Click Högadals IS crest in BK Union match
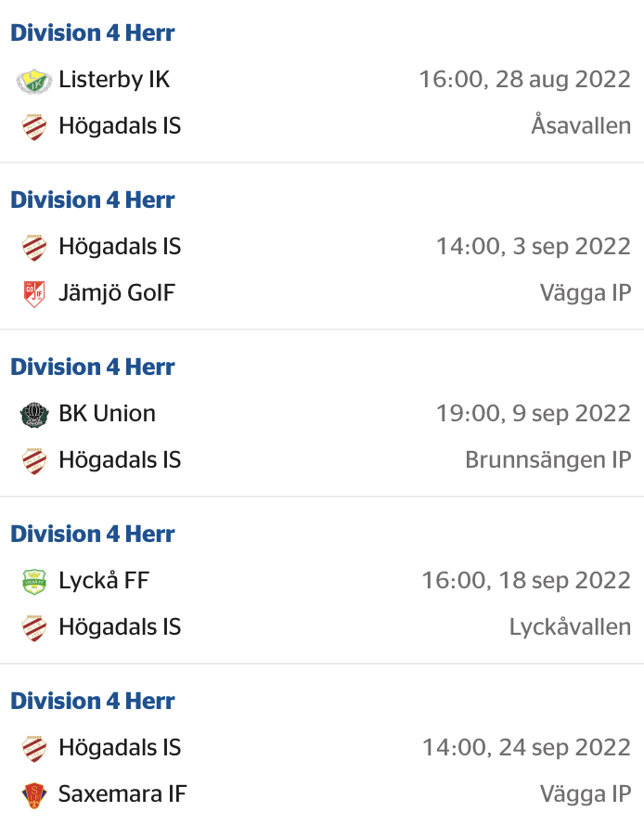The image size is (644, 825). (x=34, y=460)
